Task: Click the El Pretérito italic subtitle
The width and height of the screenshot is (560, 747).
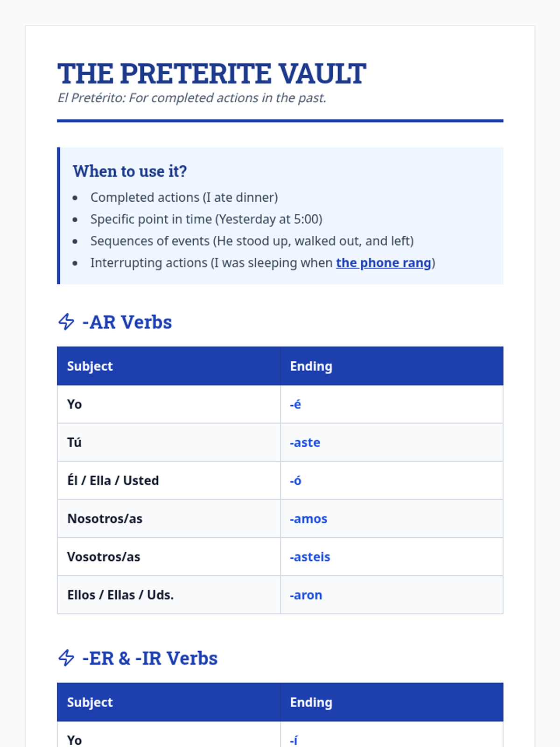Action: pyautogui.click(x=192, y=98)
